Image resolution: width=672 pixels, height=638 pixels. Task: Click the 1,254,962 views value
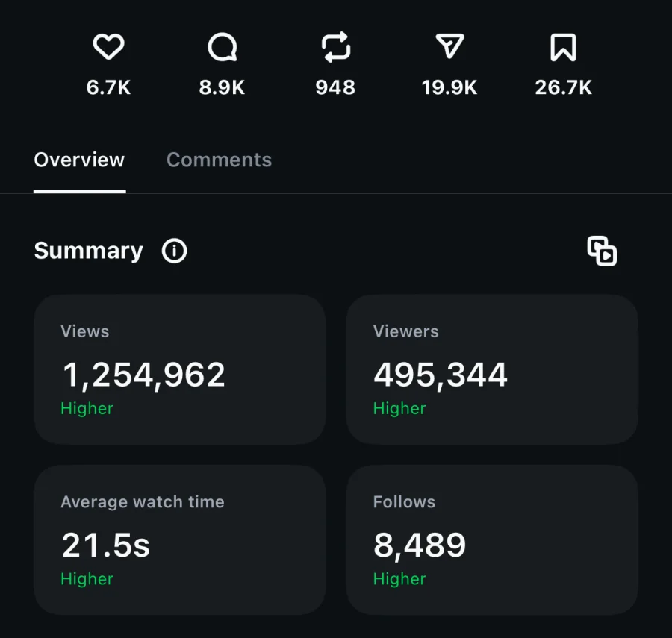pyautogui.click(x=143, y=375)
